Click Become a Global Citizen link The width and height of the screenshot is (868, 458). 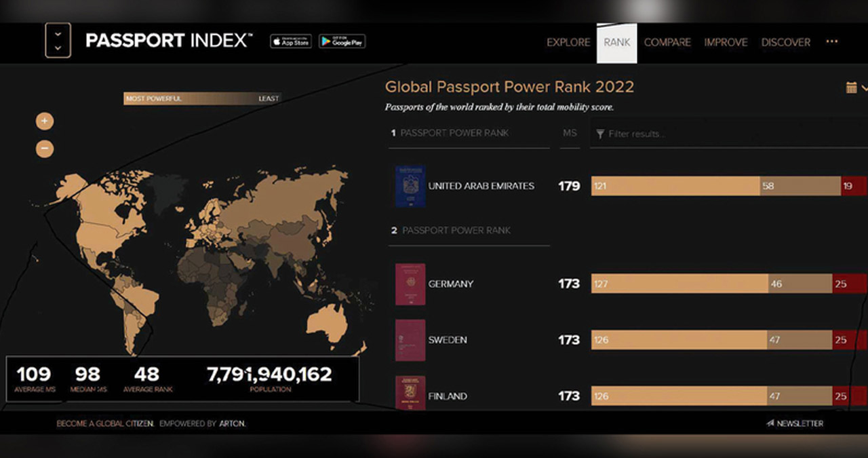tap(105, 423)
